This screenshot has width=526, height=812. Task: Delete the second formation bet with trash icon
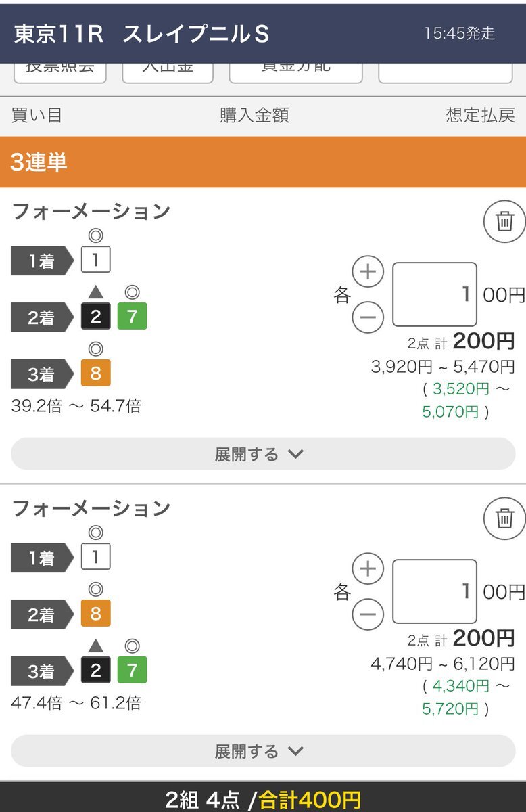pyautogui.click(x=505, y=518)
